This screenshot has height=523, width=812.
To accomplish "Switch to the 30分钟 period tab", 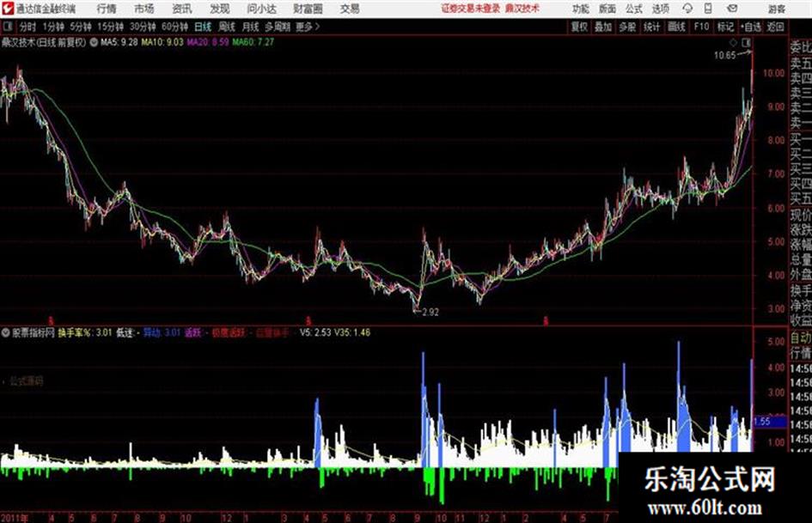I will coord(143,27).
